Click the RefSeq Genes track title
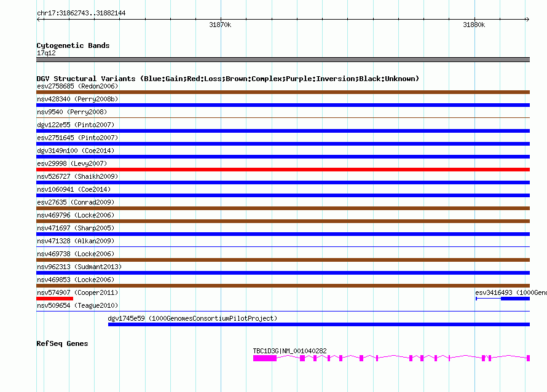547x392 pixels. (x=62, y=343)
